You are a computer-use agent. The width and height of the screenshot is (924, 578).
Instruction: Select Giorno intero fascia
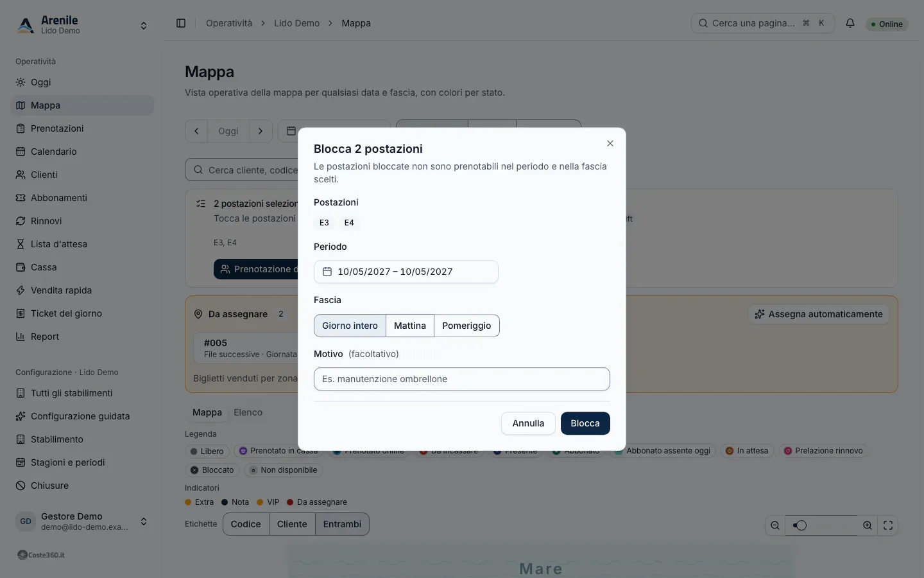pos(350,326)
